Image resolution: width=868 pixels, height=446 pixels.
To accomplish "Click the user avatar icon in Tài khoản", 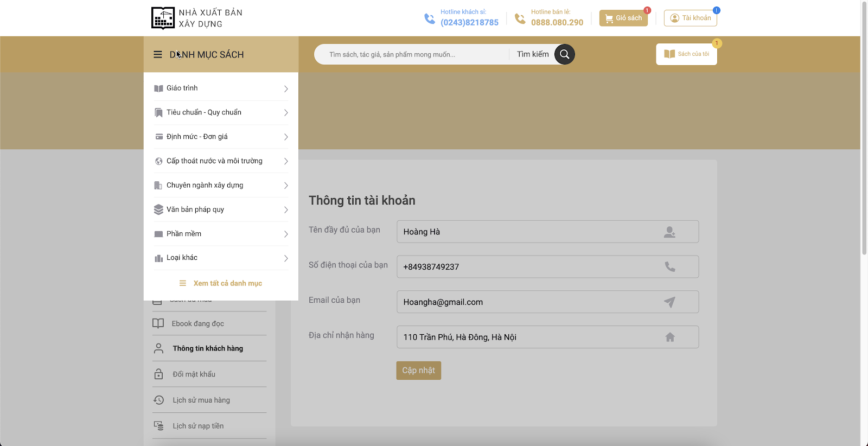I will click(x=675, y=18).
